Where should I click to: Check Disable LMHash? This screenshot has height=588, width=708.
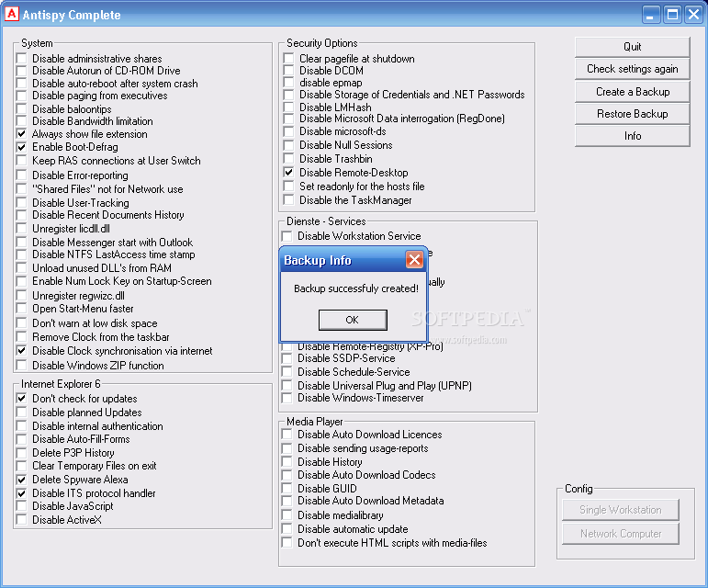coord(288,107)
